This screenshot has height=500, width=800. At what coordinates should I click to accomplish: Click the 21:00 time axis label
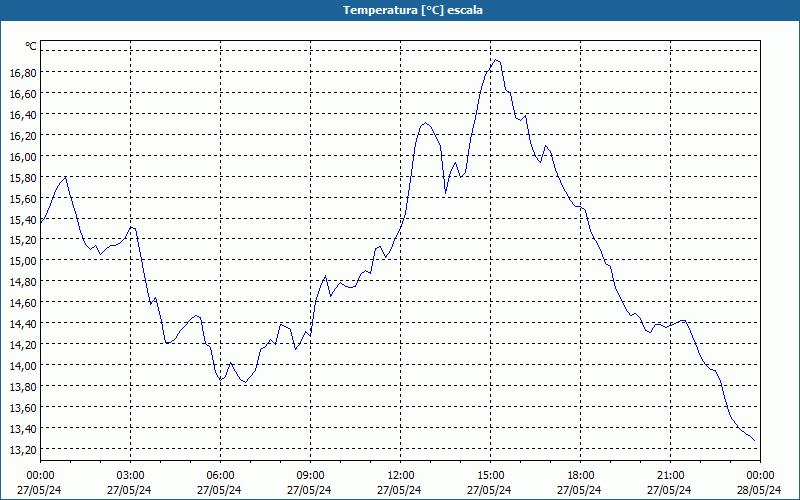[x=670, y=476]
